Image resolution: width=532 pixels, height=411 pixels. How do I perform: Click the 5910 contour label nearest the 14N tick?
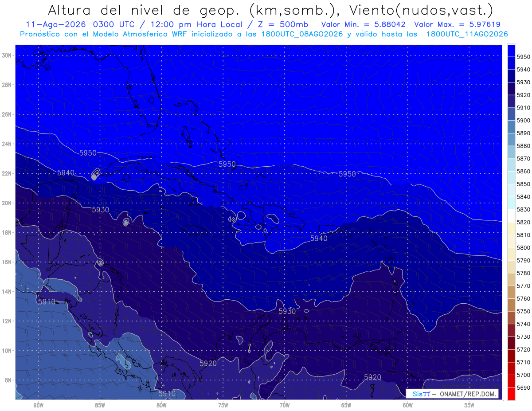47,302
